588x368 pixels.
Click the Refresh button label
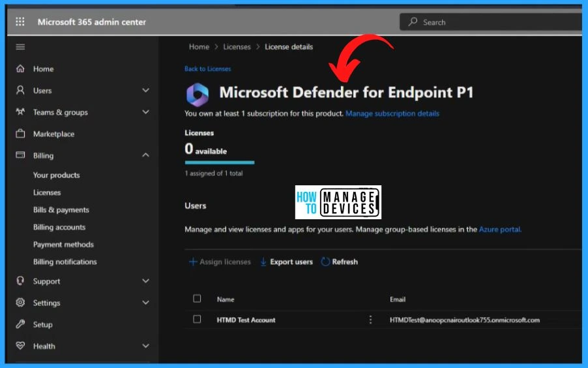(x=345, y=262)
